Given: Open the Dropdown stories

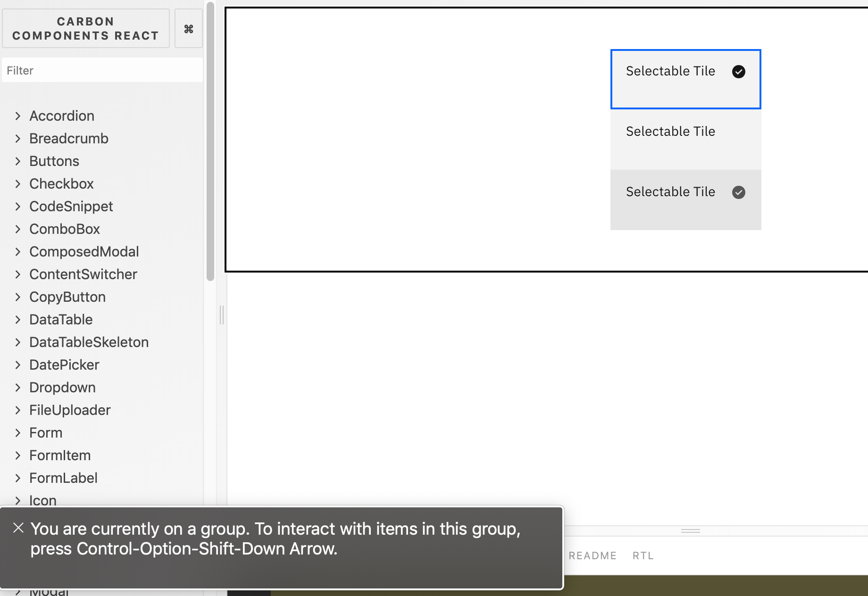Looking at the screenshot, I should pyautogui.click(x=62, y=388).
